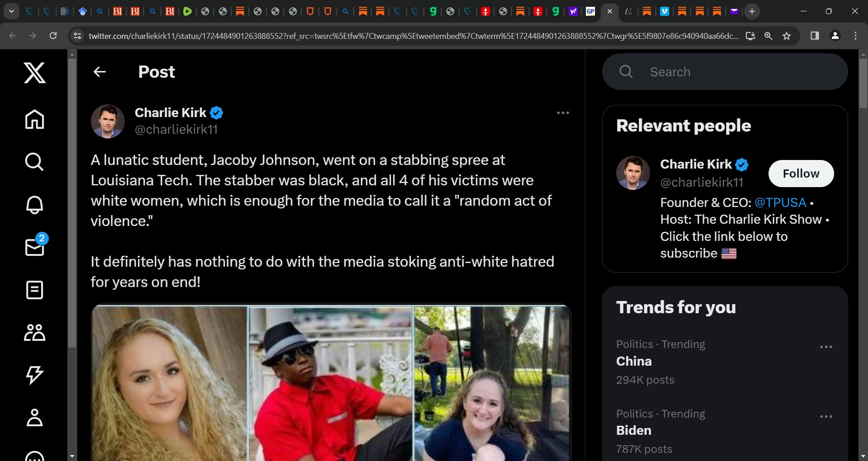Click Charlie Kirk name in Relevant people

coord(696,164)
